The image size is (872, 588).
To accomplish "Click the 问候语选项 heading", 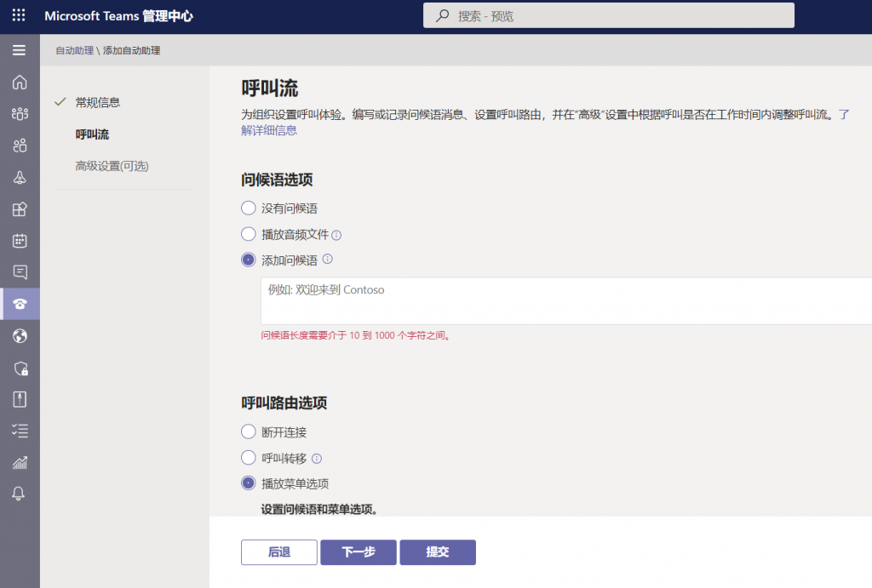I will pyautogui.click(x=277, y=180).
